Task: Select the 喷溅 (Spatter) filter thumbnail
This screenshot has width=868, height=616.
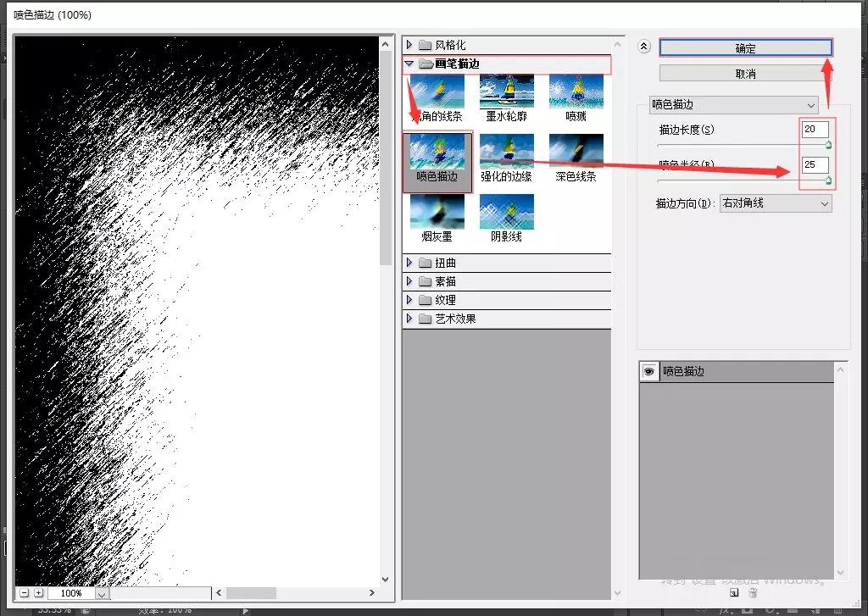Action: pyautogui.click(x=576, y=93)
